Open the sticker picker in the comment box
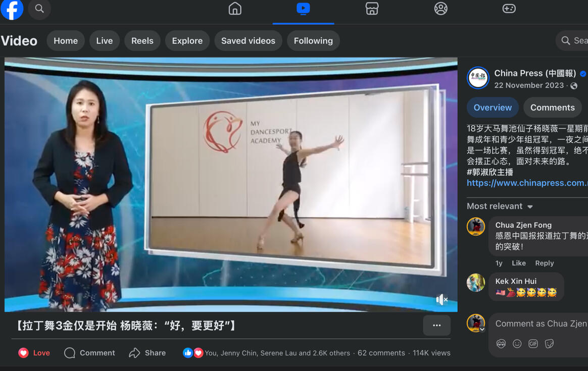The image size is (588, 371). tap(549, 343)
